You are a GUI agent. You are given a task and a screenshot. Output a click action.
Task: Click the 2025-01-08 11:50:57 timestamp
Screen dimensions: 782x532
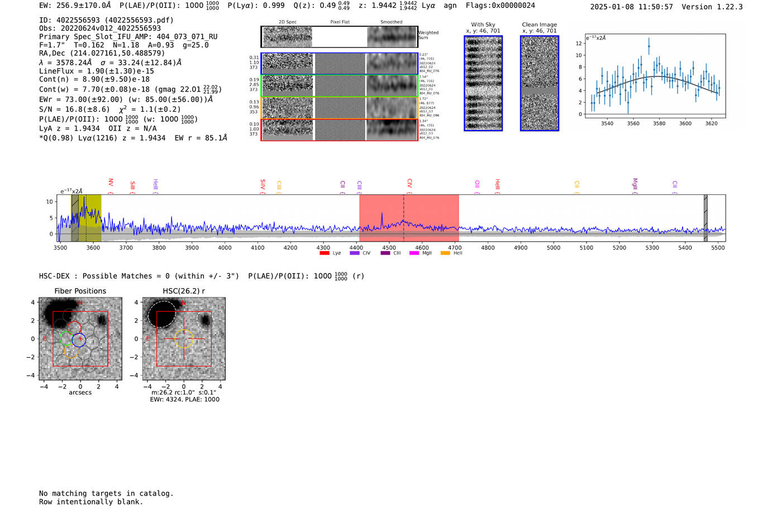(x=632, y=7)
